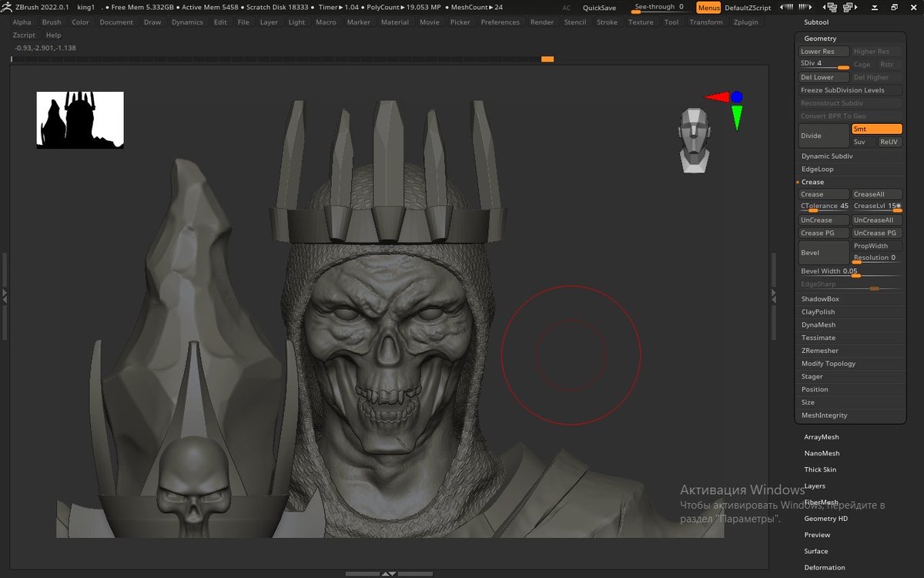This screenshot has width=924, height=578.
Task: Open the Document menu
Action: coord(116,22)
